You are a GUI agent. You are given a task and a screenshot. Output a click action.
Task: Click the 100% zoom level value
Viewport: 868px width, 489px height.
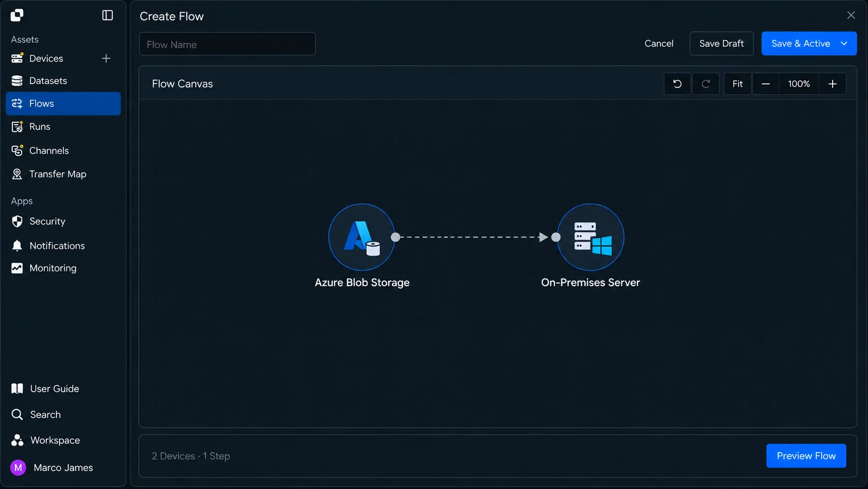click(x=798, y=84)
